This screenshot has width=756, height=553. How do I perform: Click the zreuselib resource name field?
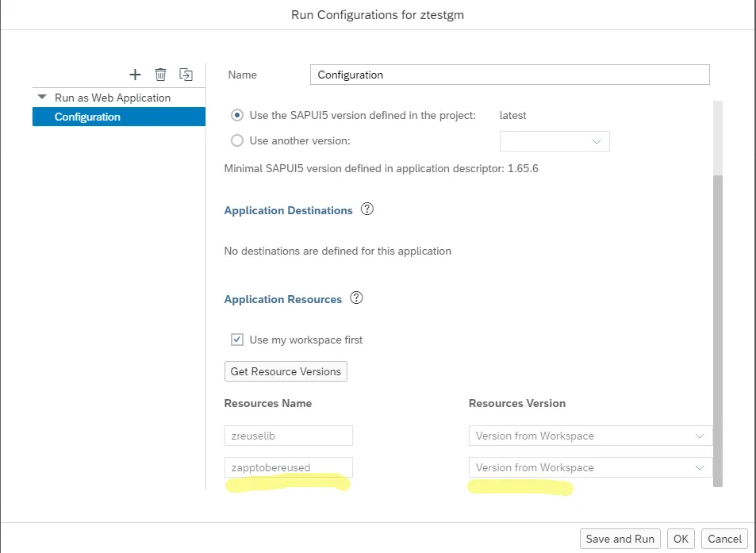point(288,436)
